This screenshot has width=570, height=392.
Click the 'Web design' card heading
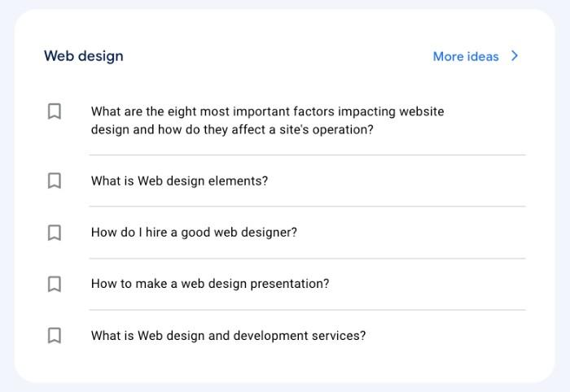click(x=84, y=56)
